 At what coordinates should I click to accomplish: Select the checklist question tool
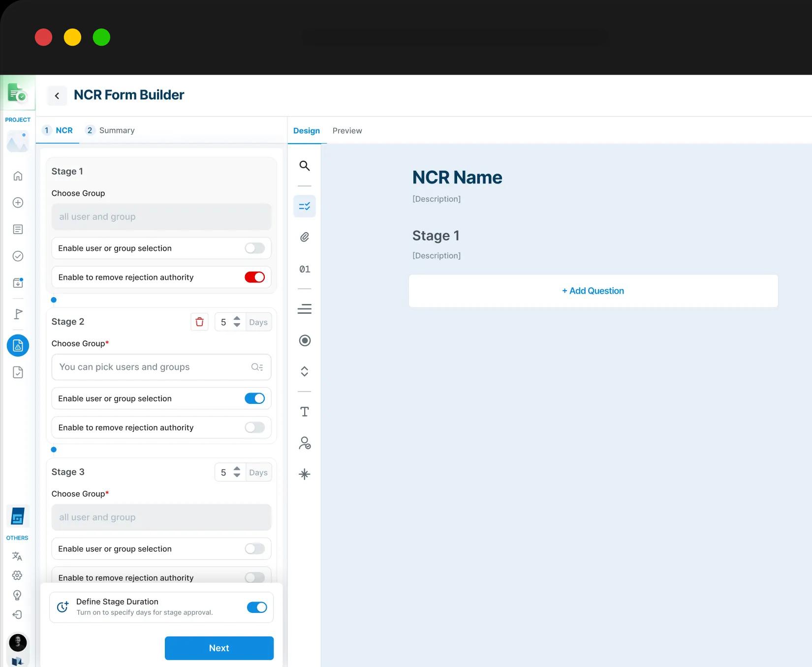(305, 206)
